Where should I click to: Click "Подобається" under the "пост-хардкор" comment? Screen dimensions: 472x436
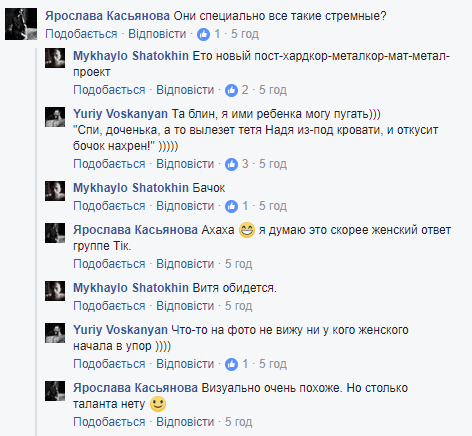[x=109, y=90]
